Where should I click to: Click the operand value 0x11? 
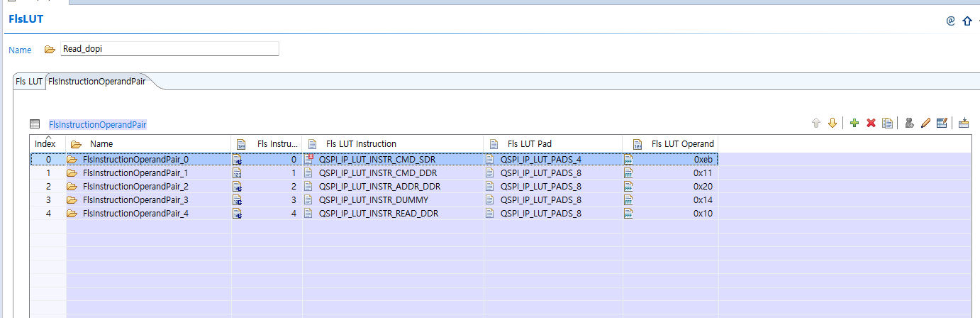click(x=703, y=172)
